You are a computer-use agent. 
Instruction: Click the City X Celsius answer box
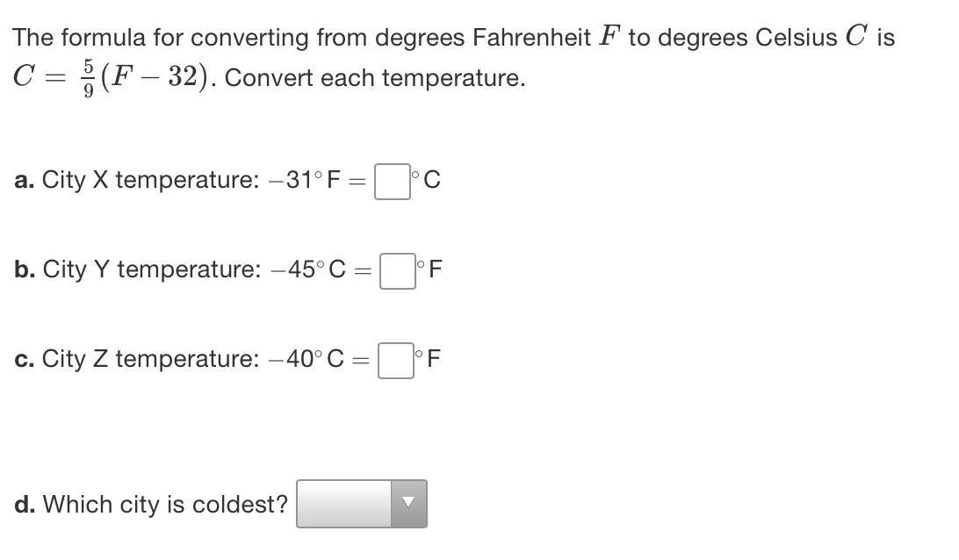coord(392,182)
